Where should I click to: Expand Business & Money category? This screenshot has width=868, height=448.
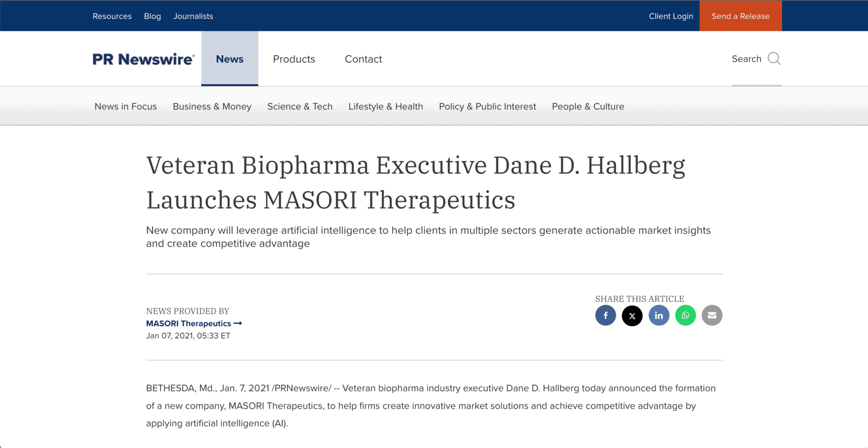[212, 107]
